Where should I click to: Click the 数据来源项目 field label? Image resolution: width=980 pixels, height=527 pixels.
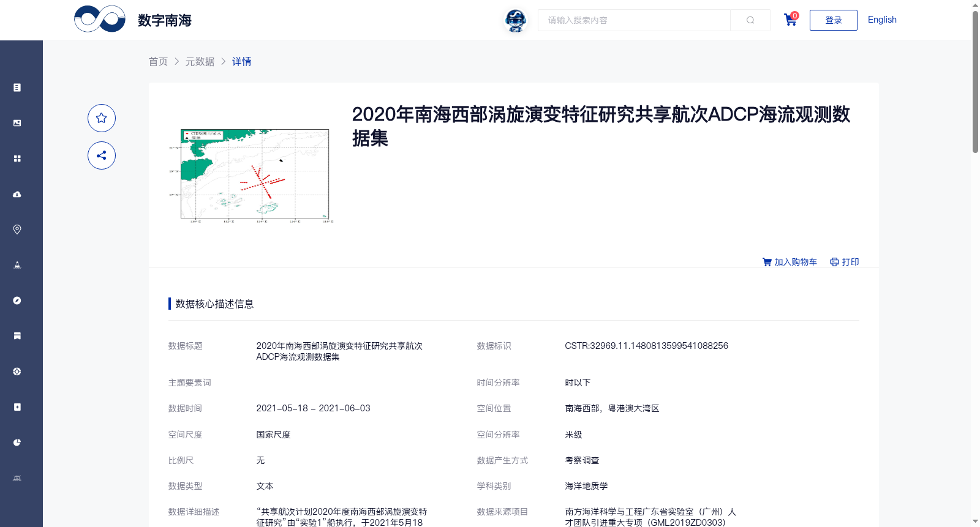point(503,512)
